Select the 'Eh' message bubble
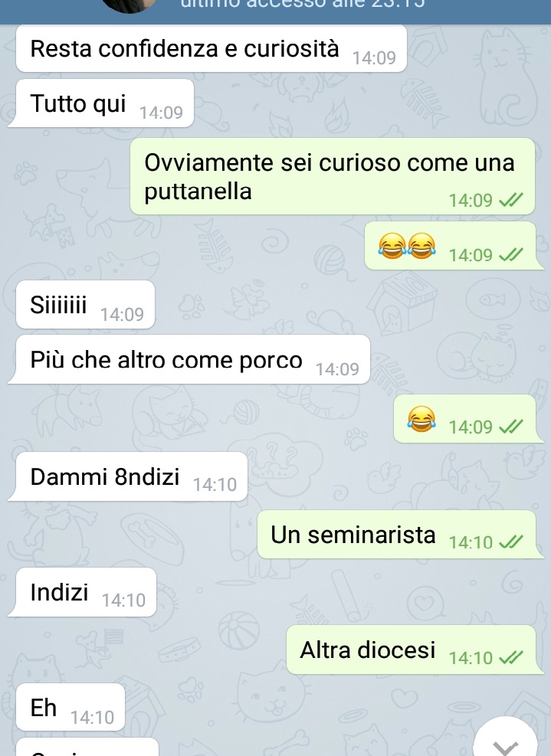This screenshot has height=756, width=551. [x=71, y=707]
